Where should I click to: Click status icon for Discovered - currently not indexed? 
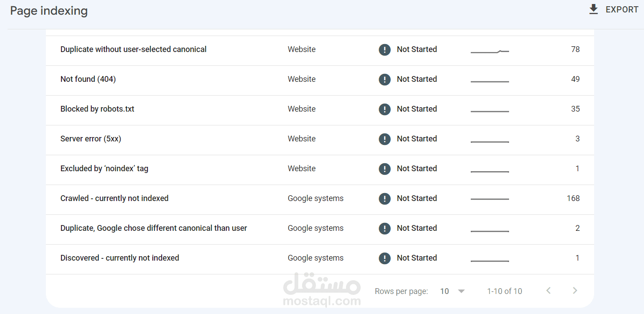(385, 258)
